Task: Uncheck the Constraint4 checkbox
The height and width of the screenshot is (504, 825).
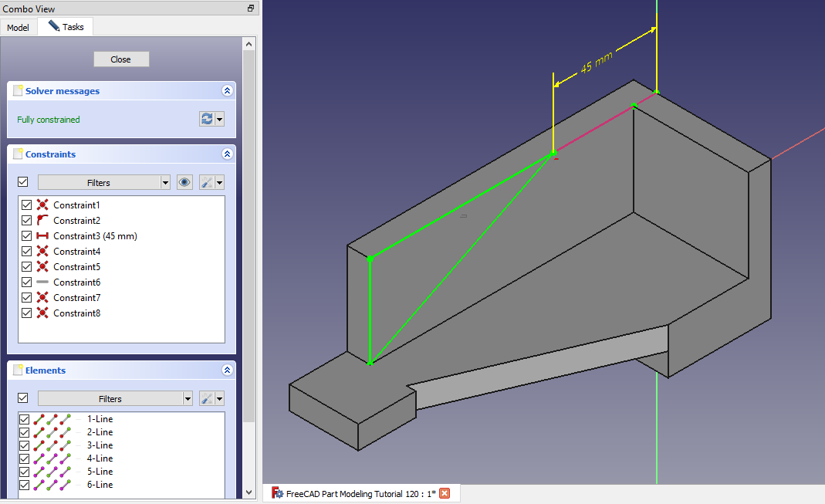Action: 27,252
